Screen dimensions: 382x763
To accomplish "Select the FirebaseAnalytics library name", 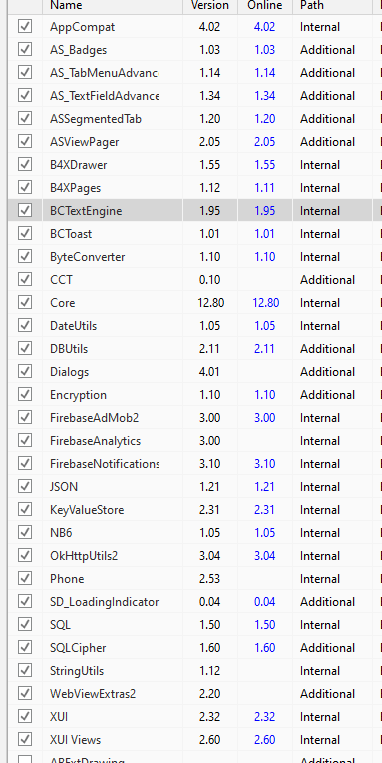I will click(x=95, y=441).
